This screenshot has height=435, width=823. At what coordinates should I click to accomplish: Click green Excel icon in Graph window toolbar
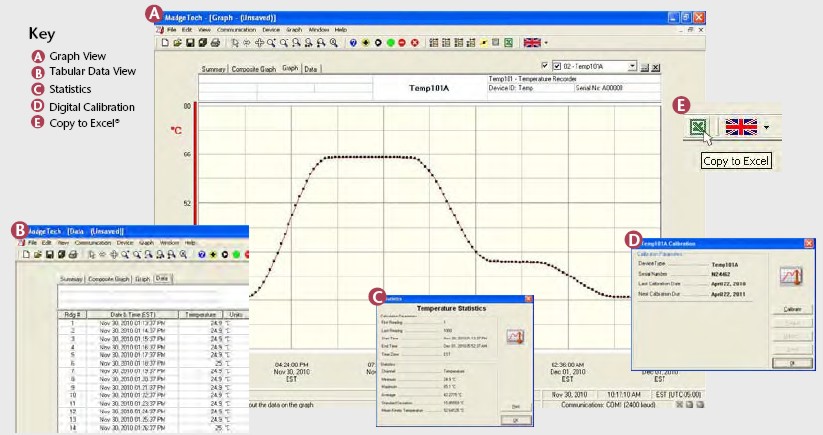coord(508,43)
